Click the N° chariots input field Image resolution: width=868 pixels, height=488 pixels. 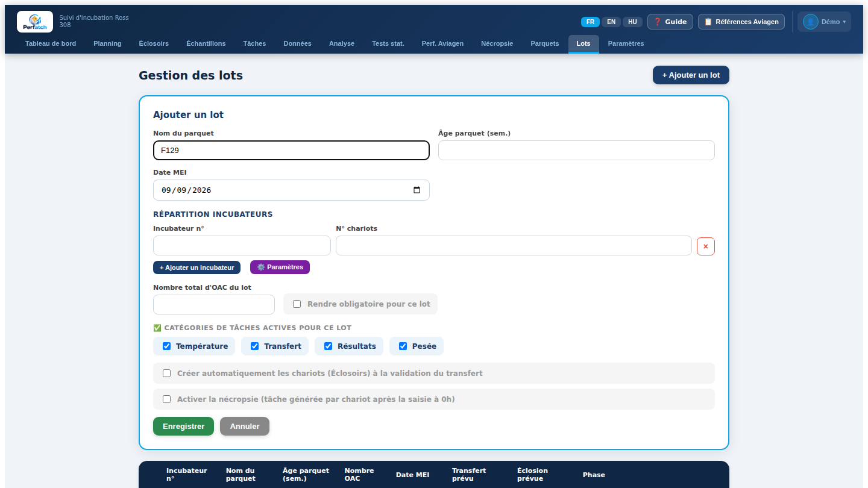514,246
